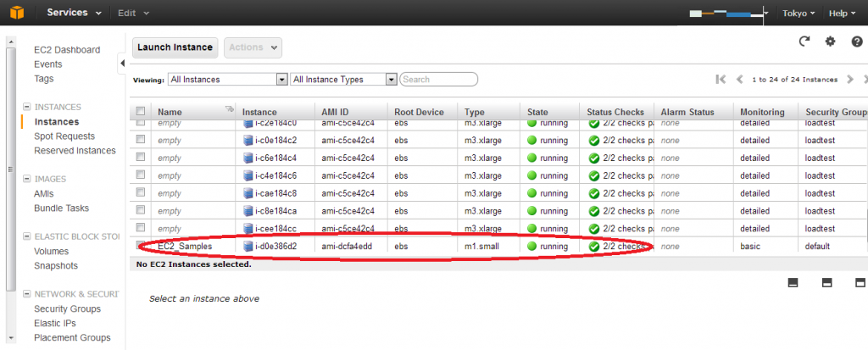868x350 pixels.
Task: Click green running state icon for i-c0e184c2
Action: coord(532,140)
